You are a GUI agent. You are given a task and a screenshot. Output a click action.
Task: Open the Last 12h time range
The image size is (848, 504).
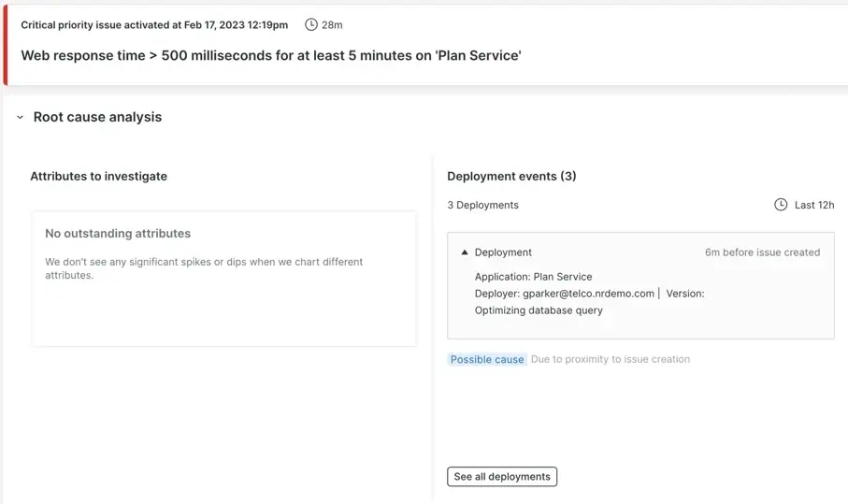coord(814,205)
